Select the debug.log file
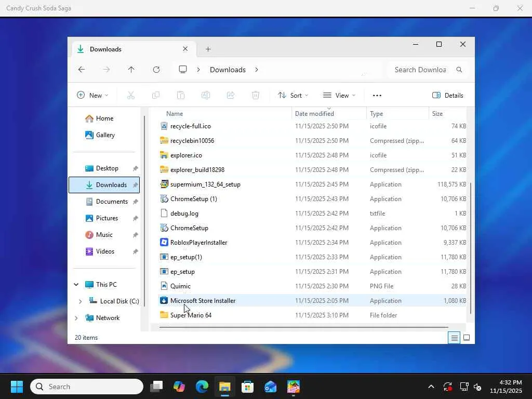 pyautogui.click(x=312, y=214)
